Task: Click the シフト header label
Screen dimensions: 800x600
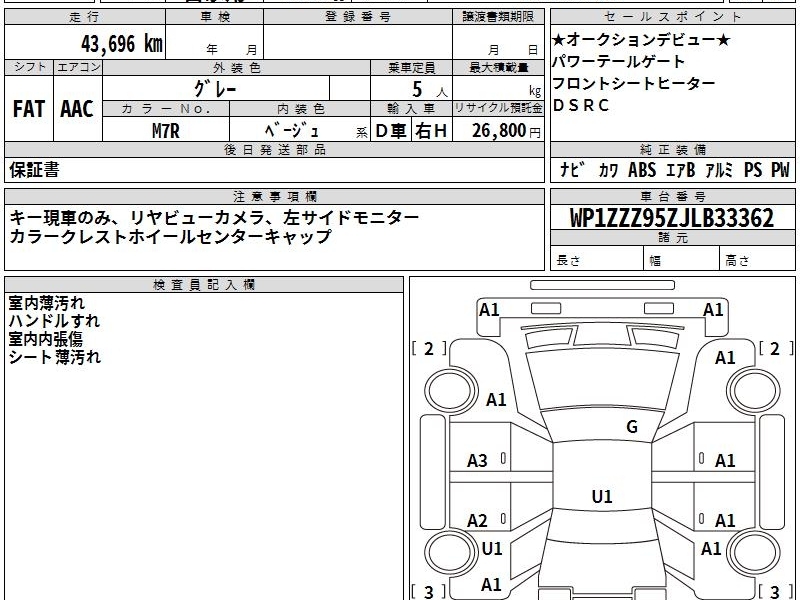Action: coord(29,67)
